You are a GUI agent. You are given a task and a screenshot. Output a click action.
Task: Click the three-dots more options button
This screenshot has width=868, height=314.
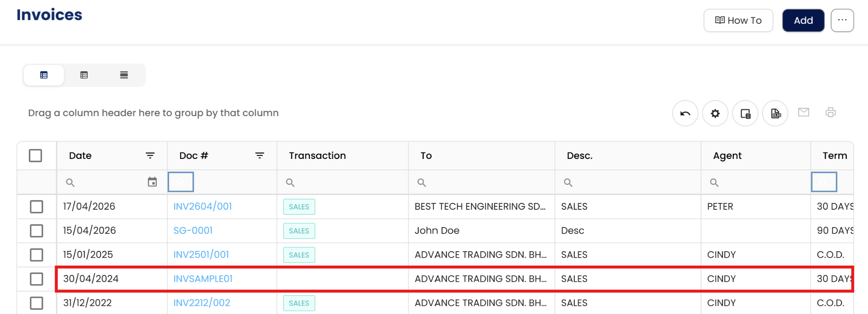click(x=842, y=20)
